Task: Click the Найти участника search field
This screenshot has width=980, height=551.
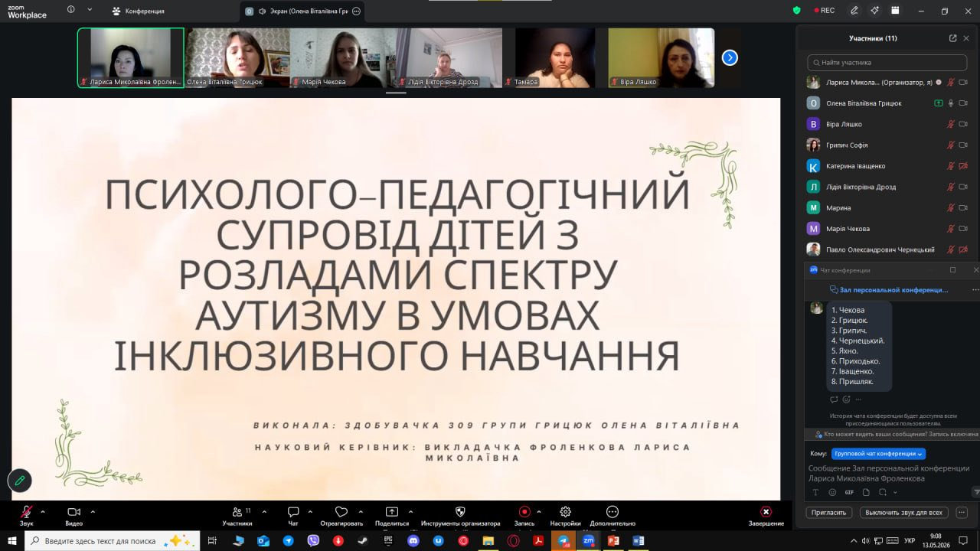Action: coord(887,63)
